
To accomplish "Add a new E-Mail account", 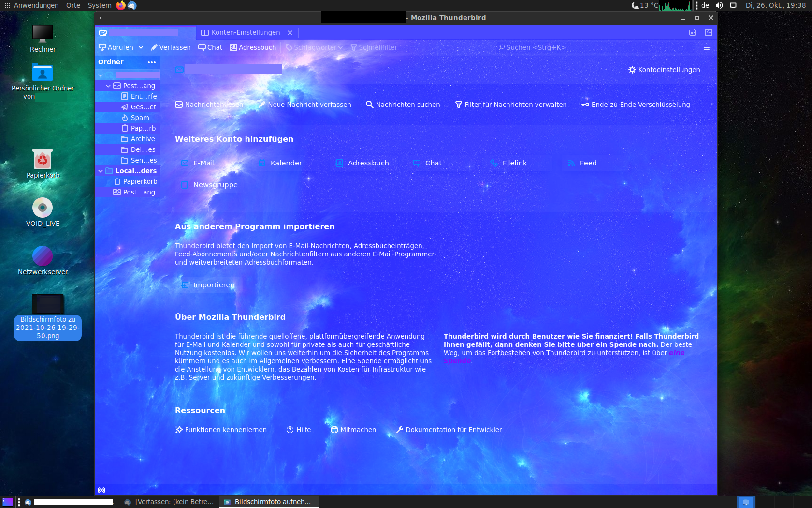I will point(198,163).
